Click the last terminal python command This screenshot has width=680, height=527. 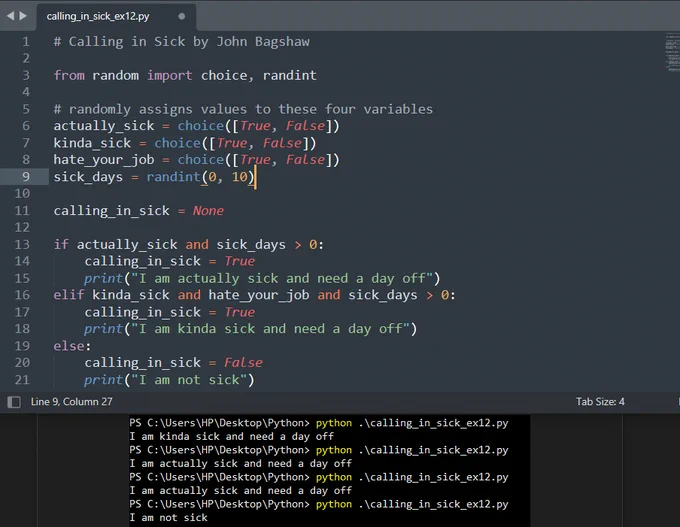click(x=319, y=504)
